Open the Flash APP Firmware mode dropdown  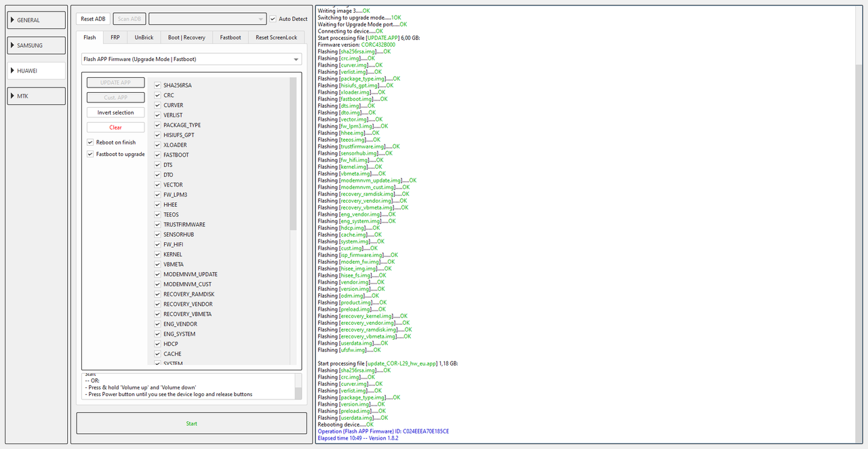[191, 60]
